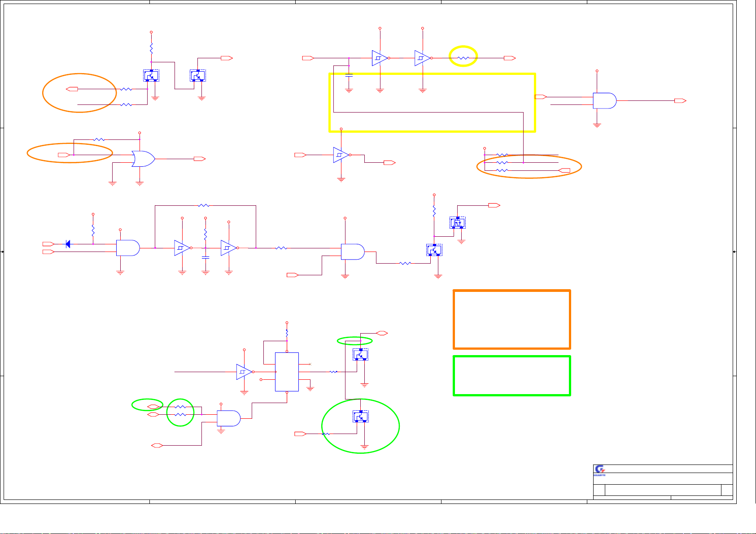Select the top-right AND gate output port

681,101
